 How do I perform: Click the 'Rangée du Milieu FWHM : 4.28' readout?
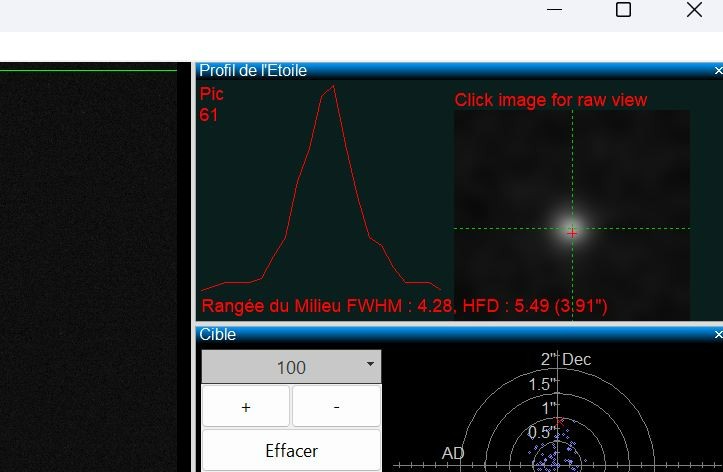point(327,306)
